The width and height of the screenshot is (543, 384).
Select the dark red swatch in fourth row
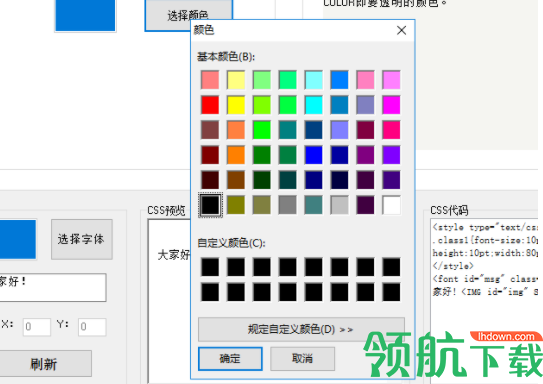[210, 155]
